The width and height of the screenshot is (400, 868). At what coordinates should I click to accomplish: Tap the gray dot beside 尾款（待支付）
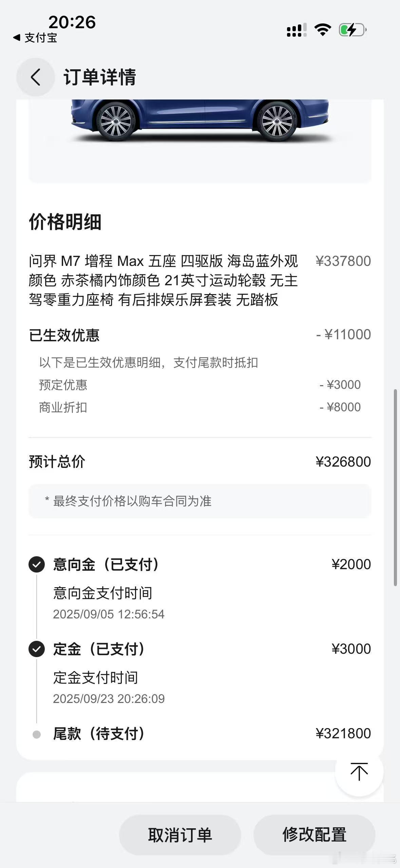pos(37,735)
